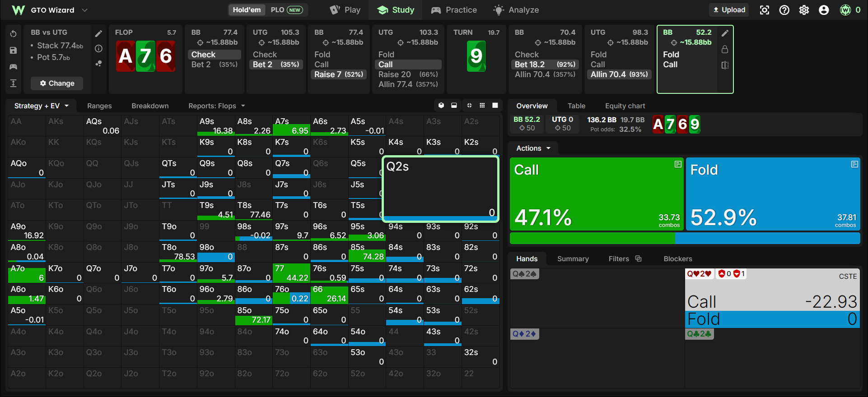Open the Reports: Flops dropdown
Image resolution: width=868 pixels, height=397 pixels.
217,106
